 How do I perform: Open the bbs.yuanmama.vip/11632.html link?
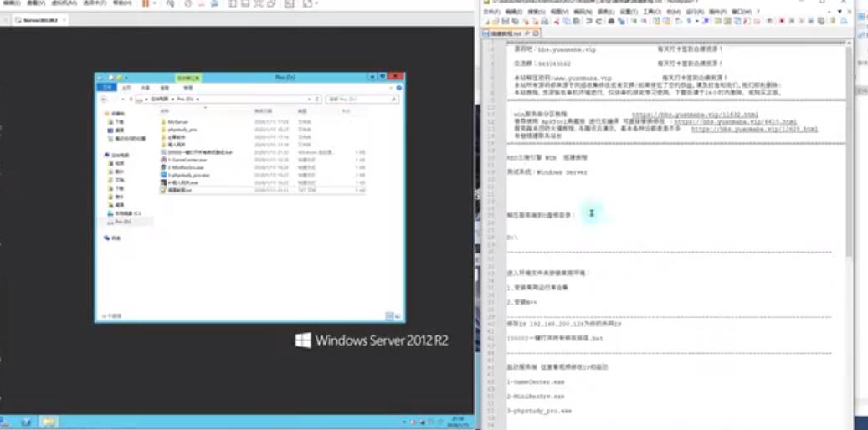(x=695, y=114)
